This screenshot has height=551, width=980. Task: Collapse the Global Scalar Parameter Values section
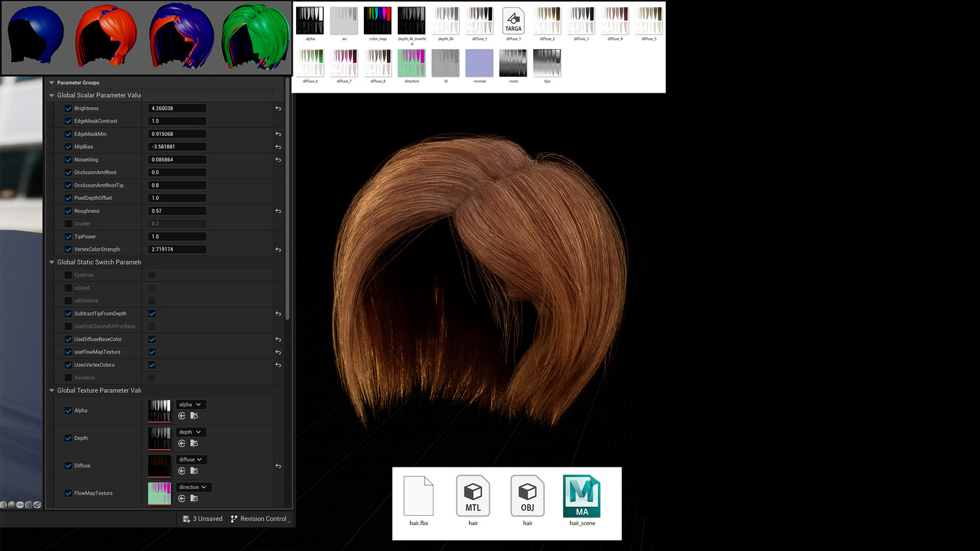tap(52, 95)
